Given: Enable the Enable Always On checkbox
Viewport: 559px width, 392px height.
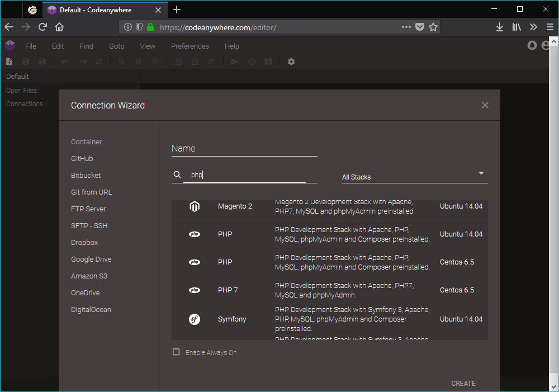Looking at the screenshot, I should coord(176,352).
